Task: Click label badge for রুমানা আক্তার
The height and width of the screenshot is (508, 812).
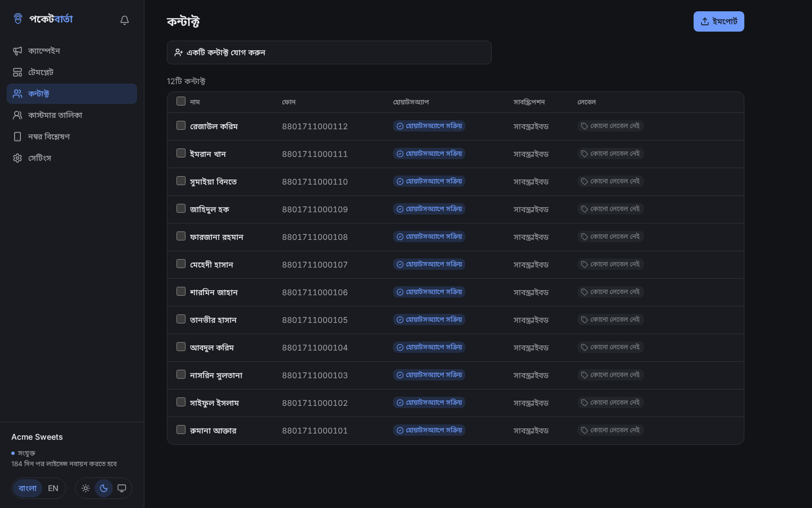Action: 610,430
